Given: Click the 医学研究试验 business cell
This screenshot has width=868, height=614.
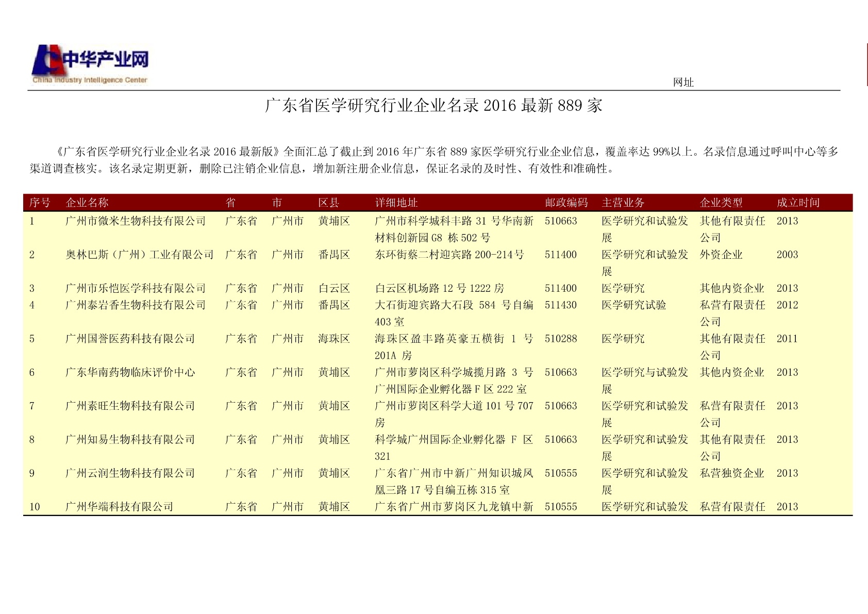Looking at the screenshot, I should [634, 305].
